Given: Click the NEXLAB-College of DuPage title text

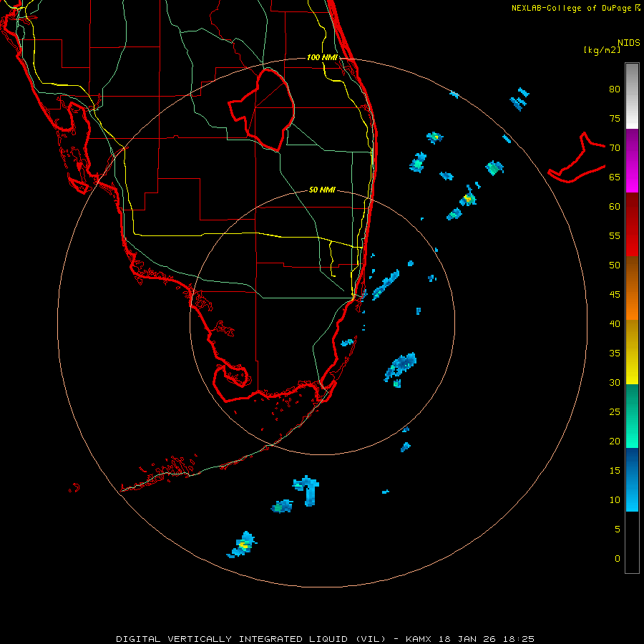Looking at the screenshot, I should (572, 8).
